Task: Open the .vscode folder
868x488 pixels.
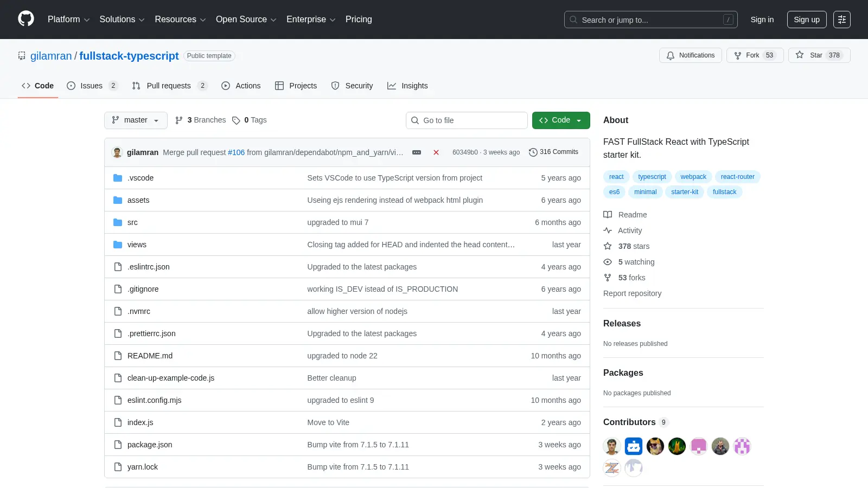Action: click(141, 178)
